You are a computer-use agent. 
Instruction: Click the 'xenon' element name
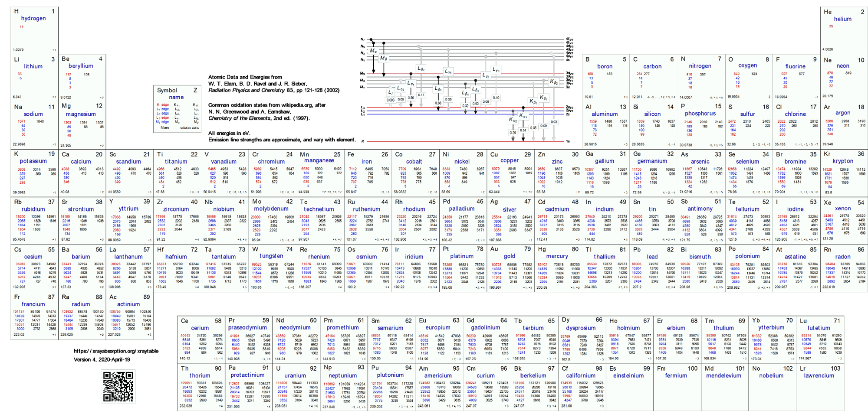pos(843,209)
